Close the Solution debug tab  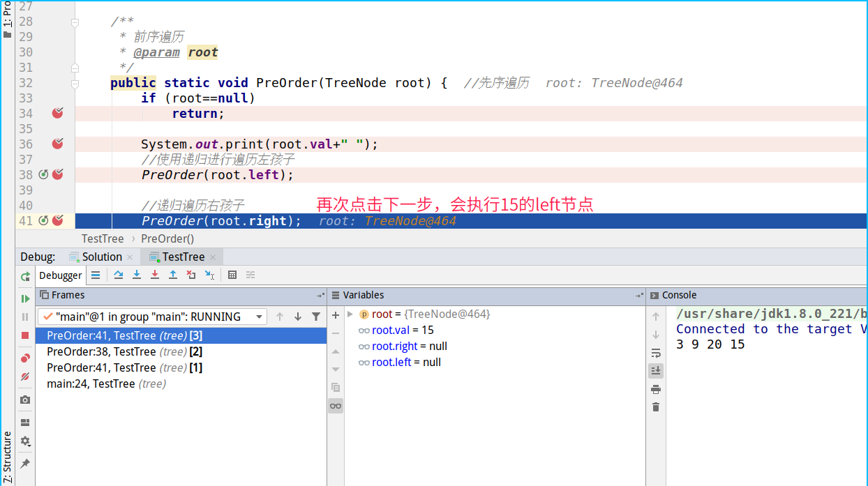[130, 257]
